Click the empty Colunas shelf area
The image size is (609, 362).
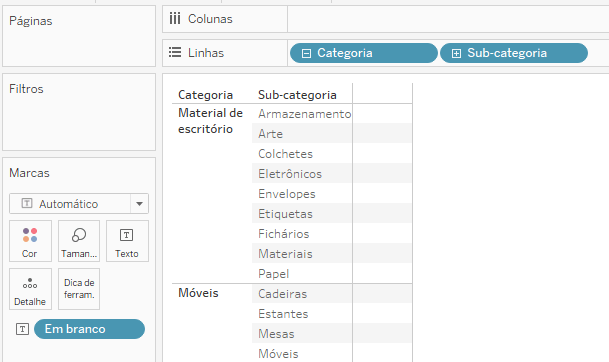pyautogui.click(x=448, y=19)
